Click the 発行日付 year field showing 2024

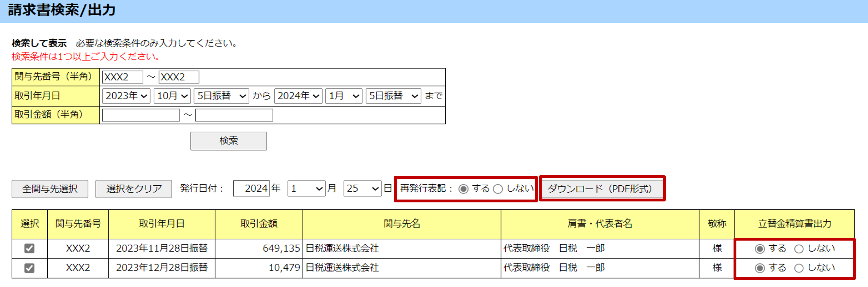[251, 188]
